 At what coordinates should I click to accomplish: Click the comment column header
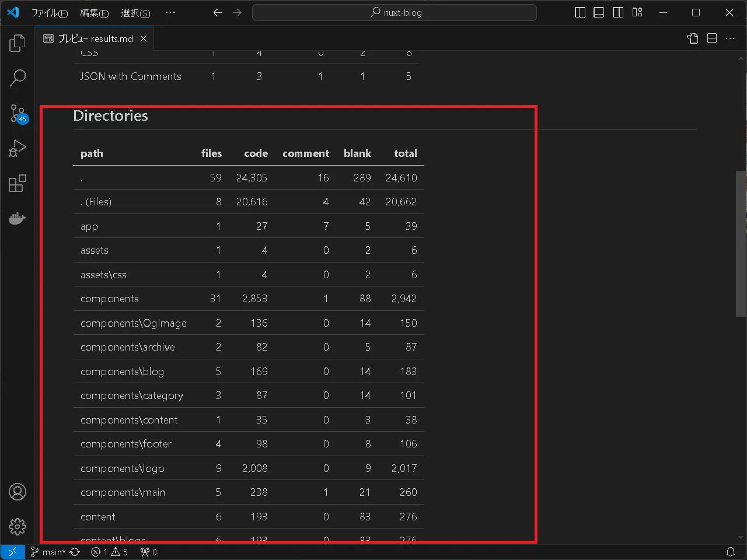click(x=306, y=153)
